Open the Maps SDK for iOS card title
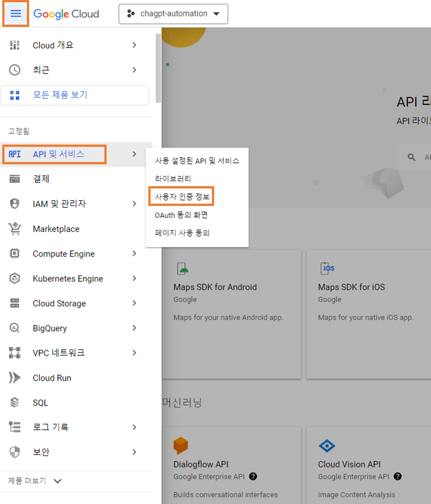The image size is (431, 504). point(351,287)
